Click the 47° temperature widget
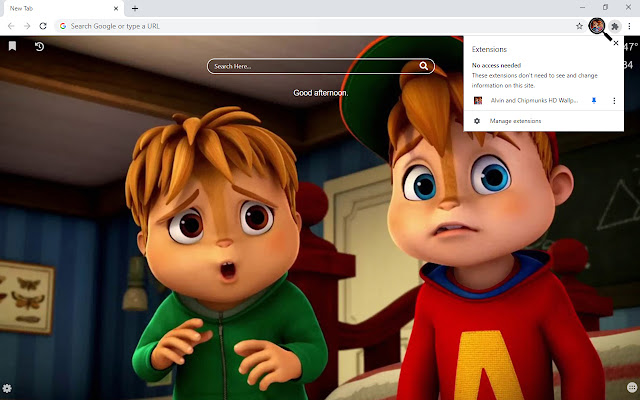This screenshot has height=400, width=640. (631, 47)
